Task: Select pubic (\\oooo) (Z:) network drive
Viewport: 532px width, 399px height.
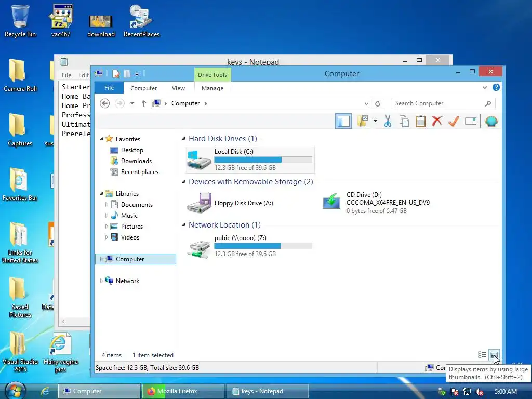Action: point(250,246)
